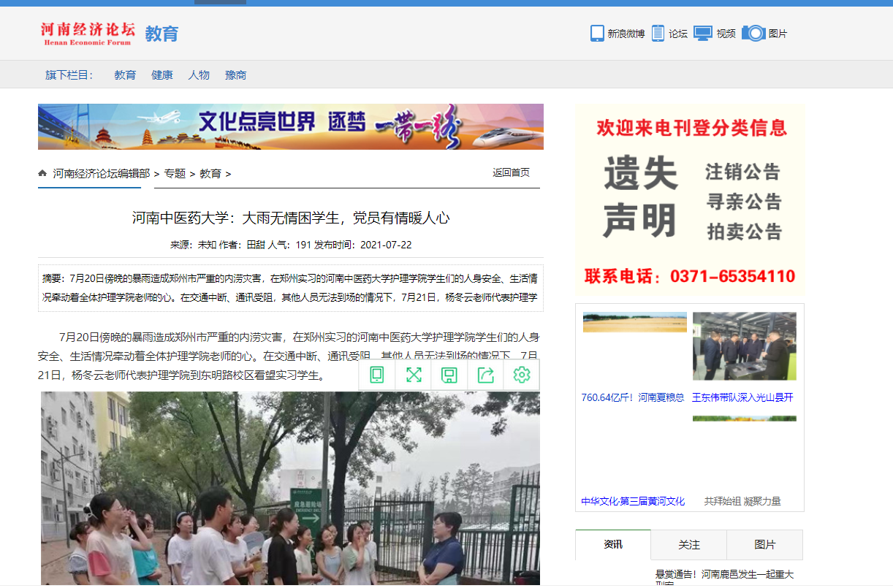The width and height of the screenshot is (893, 588).
Task: Click the 图片 camera icon in header
Action: tap(753, 34)
